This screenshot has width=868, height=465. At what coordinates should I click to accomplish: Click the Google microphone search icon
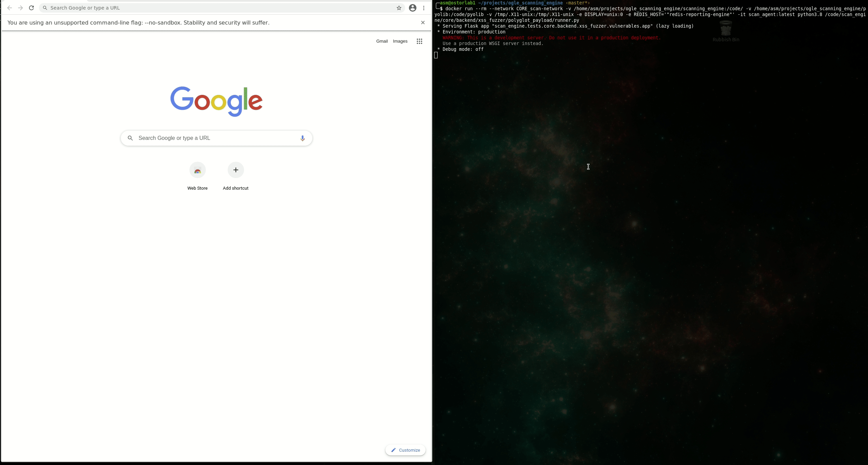302,137
